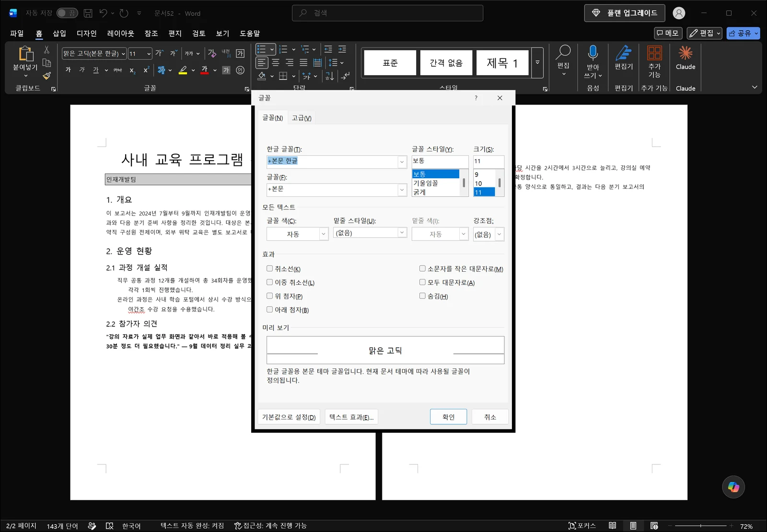Viewport: 767px width, 532px height.
Task: Click the character border icon
Action: (240, 53)
